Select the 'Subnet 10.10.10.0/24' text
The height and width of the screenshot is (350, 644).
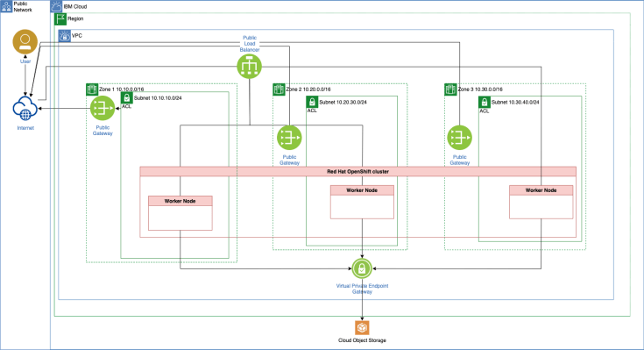(158, 98)
